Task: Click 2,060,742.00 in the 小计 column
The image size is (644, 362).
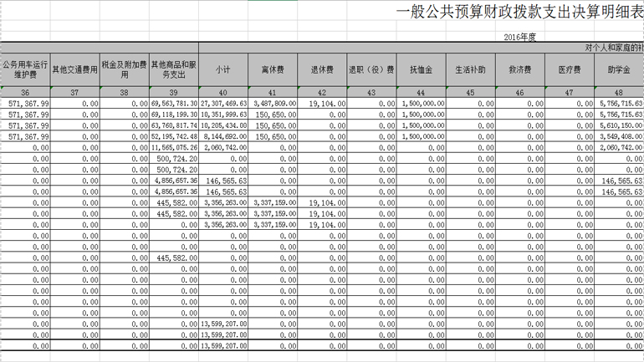Action: 223,148
